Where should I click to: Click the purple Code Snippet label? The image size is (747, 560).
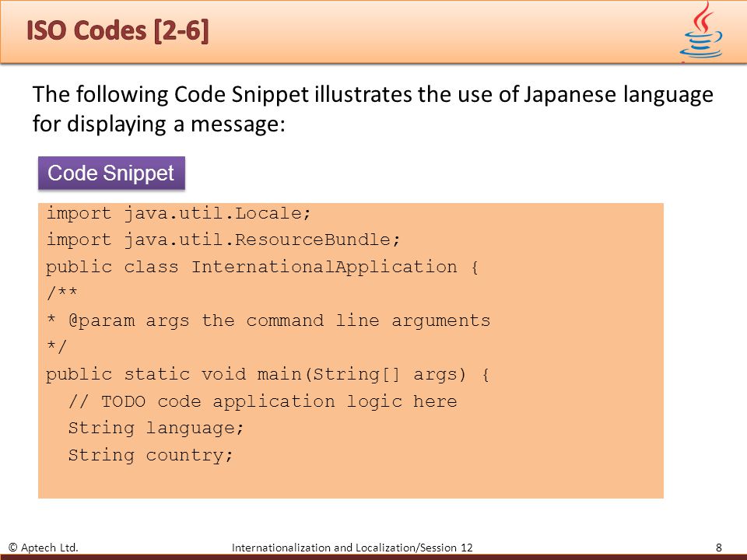pyautogui.click(x=111, y=173)
